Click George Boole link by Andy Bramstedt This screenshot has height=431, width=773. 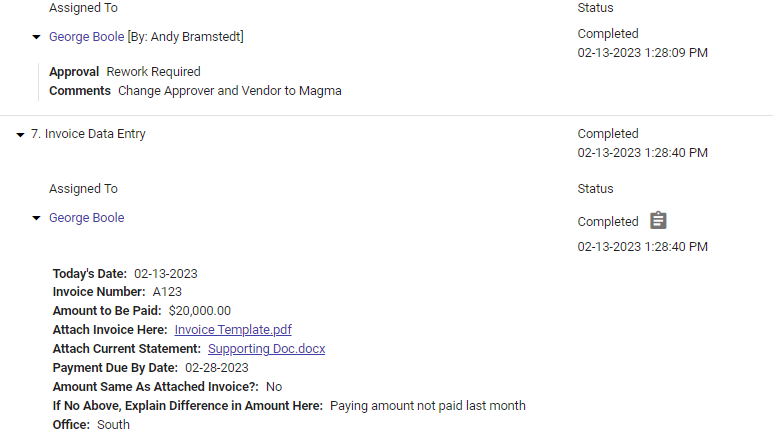click(x=86, y=37)
